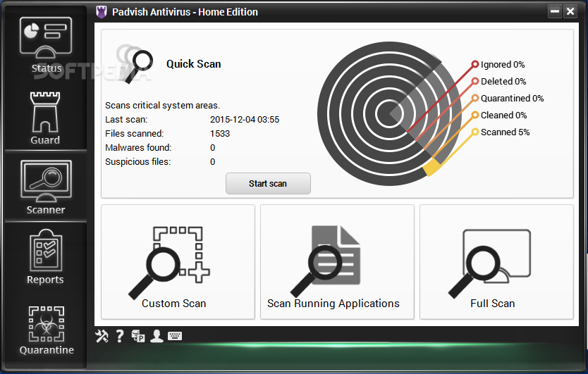Open the Guard section with castle icon
588x374 pixels.
(x=45, y=118)
